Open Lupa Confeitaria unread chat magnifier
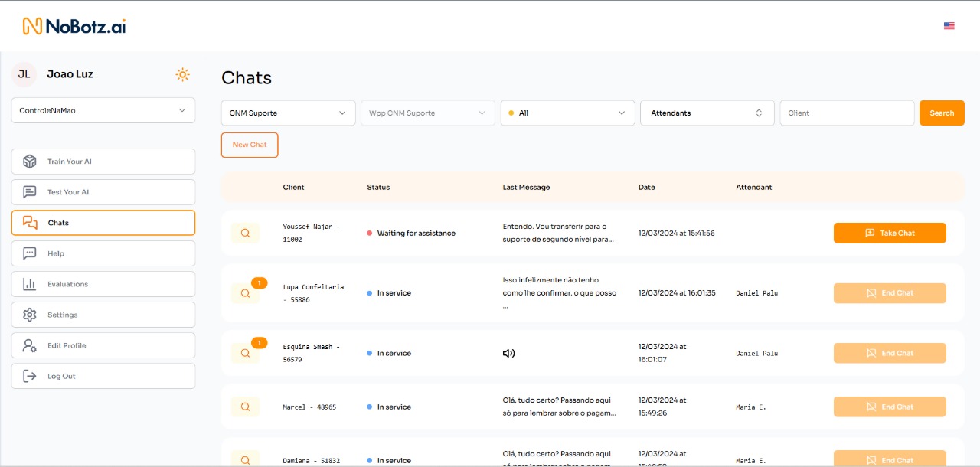Image resolution: width=980 pixels, height=467 pixels. (245, 293)
